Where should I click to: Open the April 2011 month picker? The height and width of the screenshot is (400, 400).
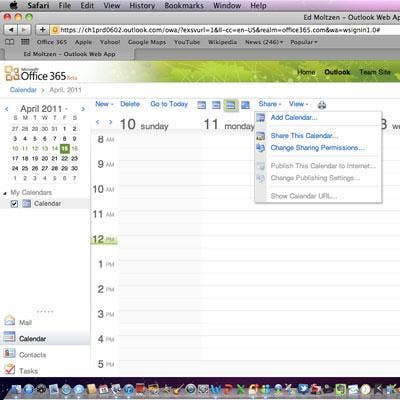click(44, 109)
